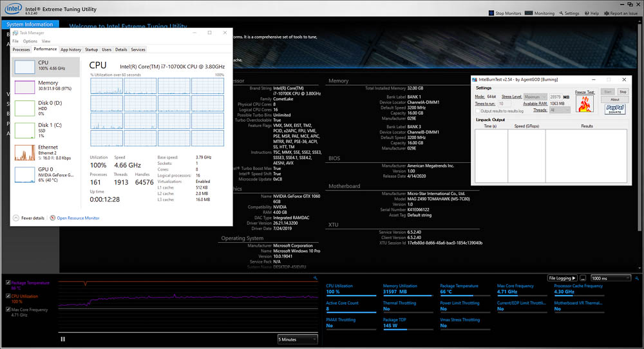This screenshot has width=644, height=349.
Task: Click Active Core Count monitor tile
Action: click(351, 307)
